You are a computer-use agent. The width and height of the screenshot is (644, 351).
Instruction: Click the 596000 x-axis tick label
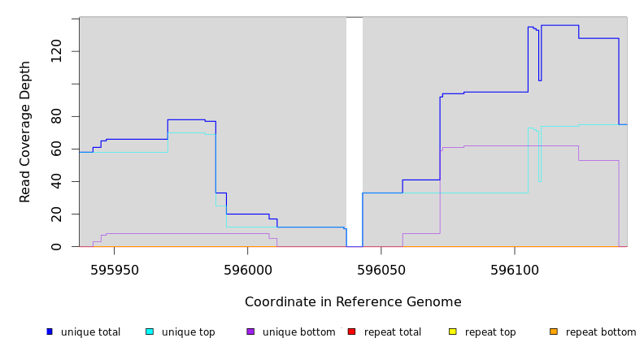coord(247,269)
